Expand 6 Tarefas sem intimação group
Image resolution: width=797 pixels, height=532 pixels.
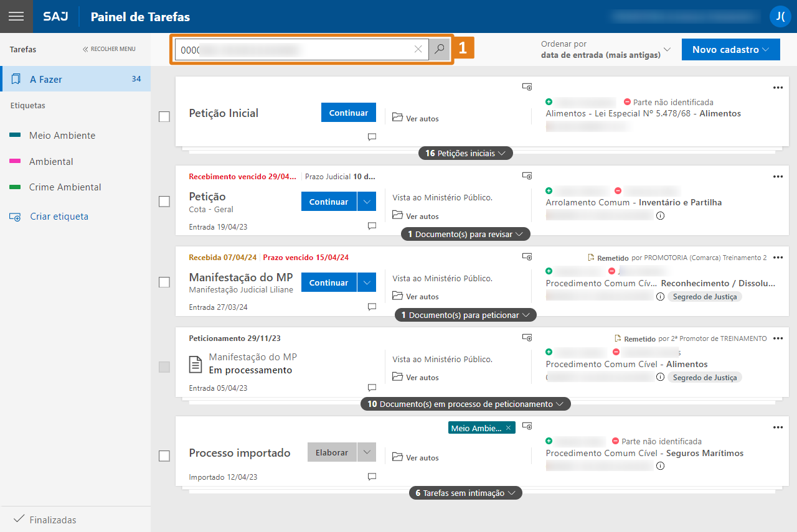[466, 493]
